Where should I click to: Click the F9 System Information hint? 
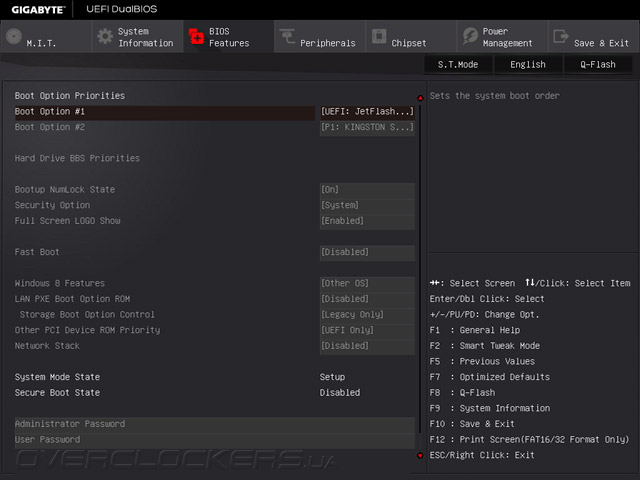click(x=489, y=409)
